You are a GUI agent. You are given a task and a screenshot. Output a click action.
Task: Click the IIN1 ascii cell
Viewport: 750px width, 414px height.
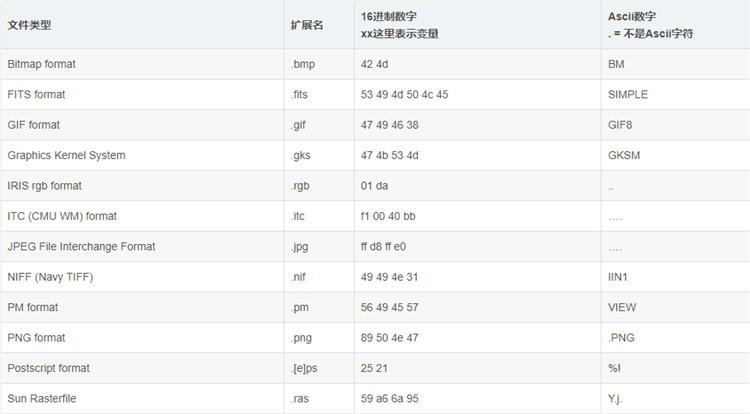point(618,277)
